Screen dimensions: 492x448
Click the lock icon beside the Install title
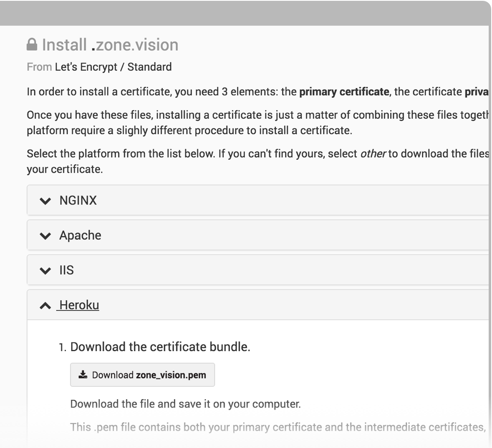[x=32, y=45]
